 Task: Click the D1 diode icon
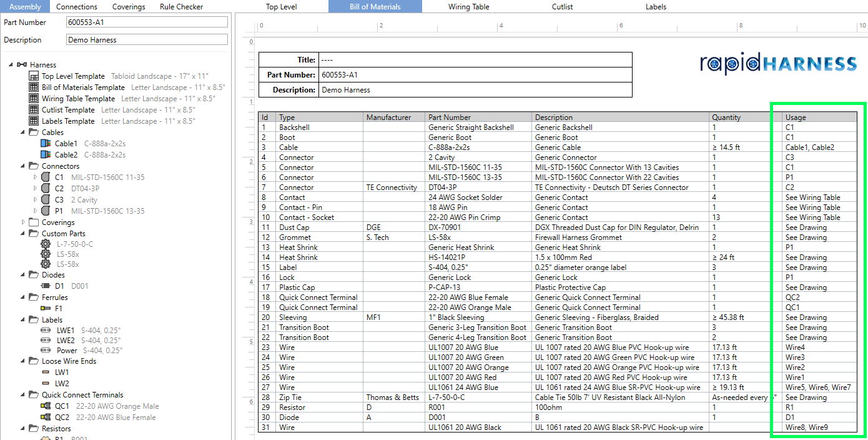point(46,286)
